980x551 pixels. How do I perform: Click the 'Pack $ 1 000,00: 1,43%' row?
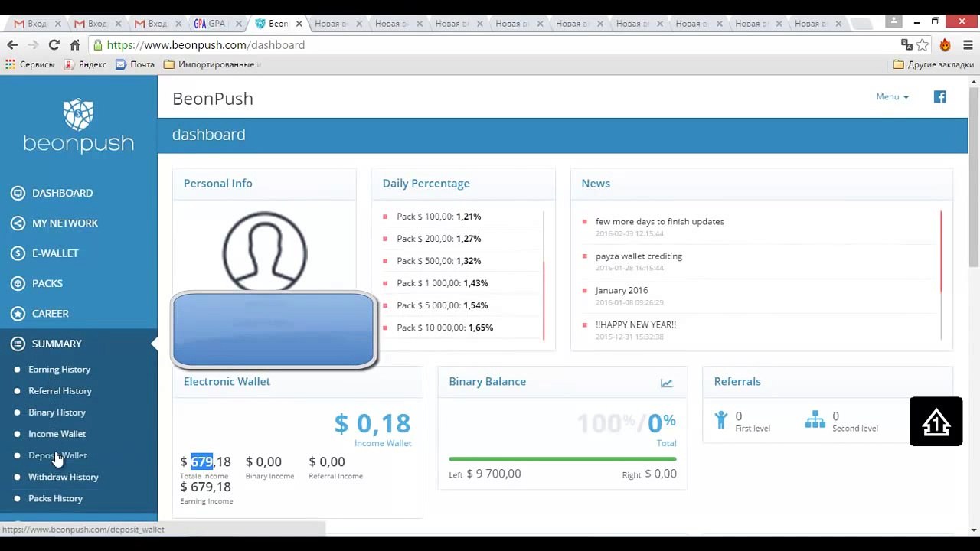443,283
